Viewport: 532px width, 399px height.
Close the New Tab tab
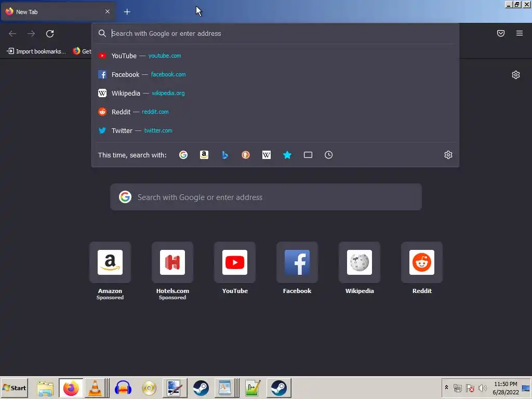tap(108, 11)
